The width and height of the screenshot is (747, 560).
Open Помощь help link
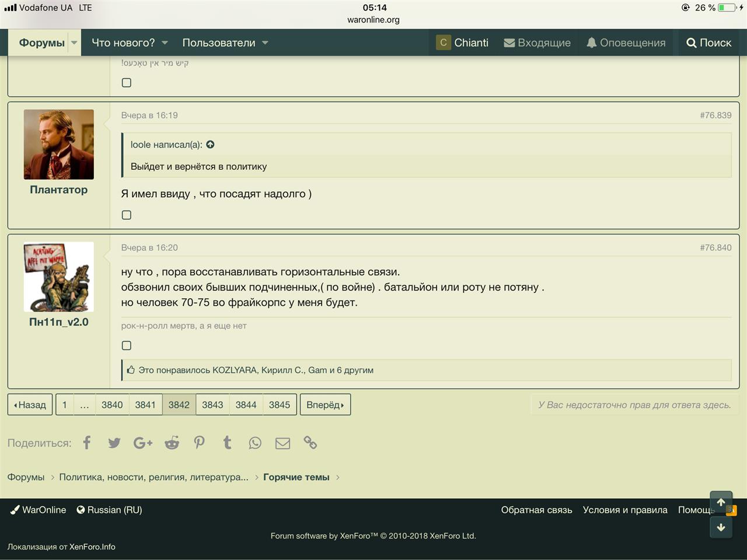696,510
